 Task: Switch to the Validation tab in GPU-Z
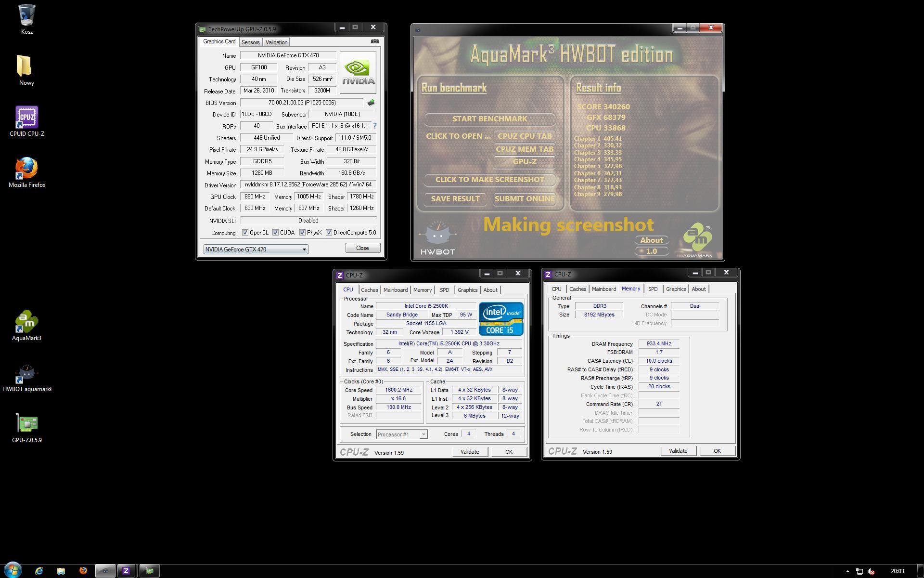tap(276, 42)
